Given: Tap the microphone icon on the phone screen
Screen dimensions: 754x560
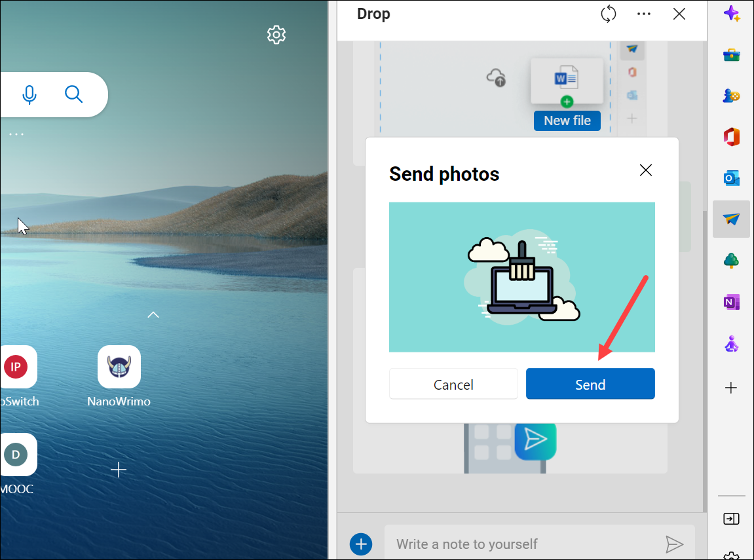Looking at the screenshot, I should pyautogui.click(x=29, y=94).
